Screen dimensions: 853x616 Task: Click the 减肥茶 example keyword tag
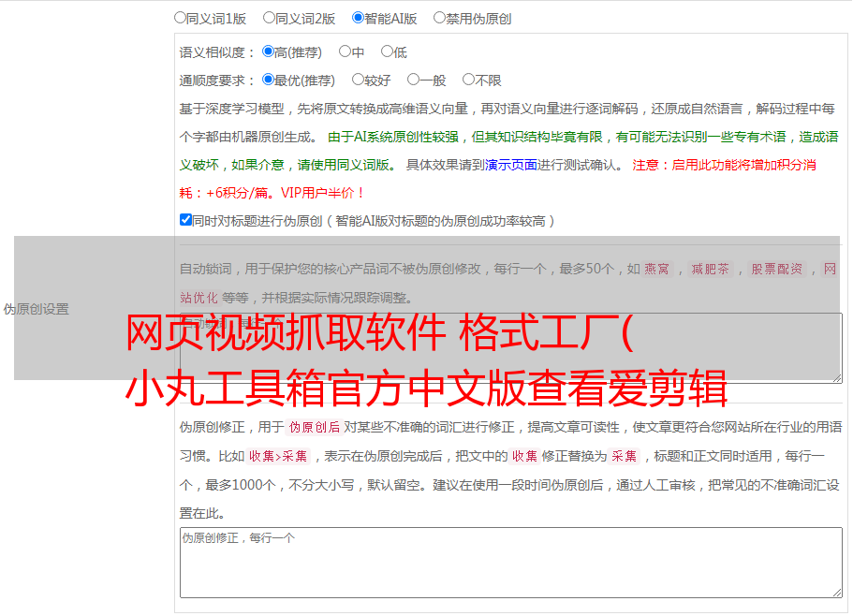pos(710,270)
